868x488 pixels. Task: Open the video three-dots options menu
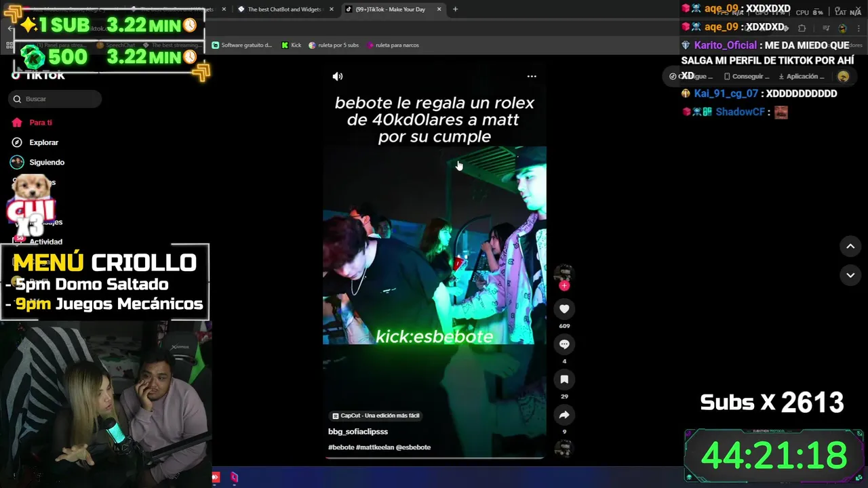point(532,77)
